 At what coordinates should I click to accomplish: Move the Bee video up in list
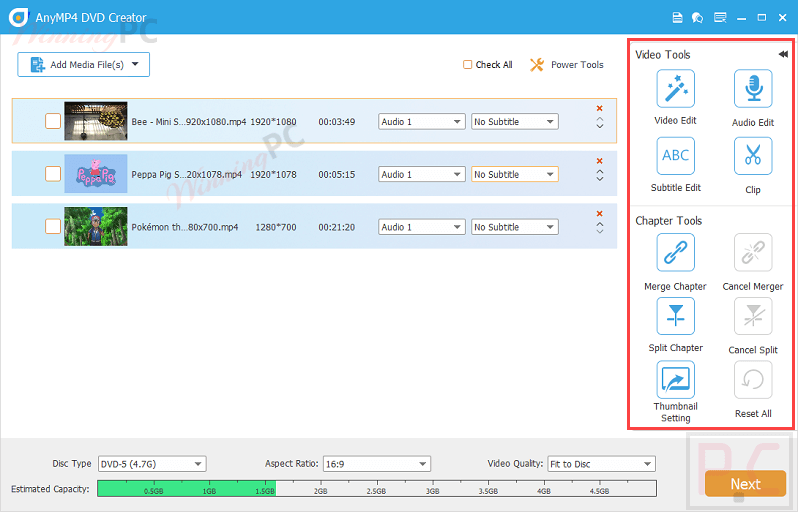pyautogui.click(x=600, y=120)
